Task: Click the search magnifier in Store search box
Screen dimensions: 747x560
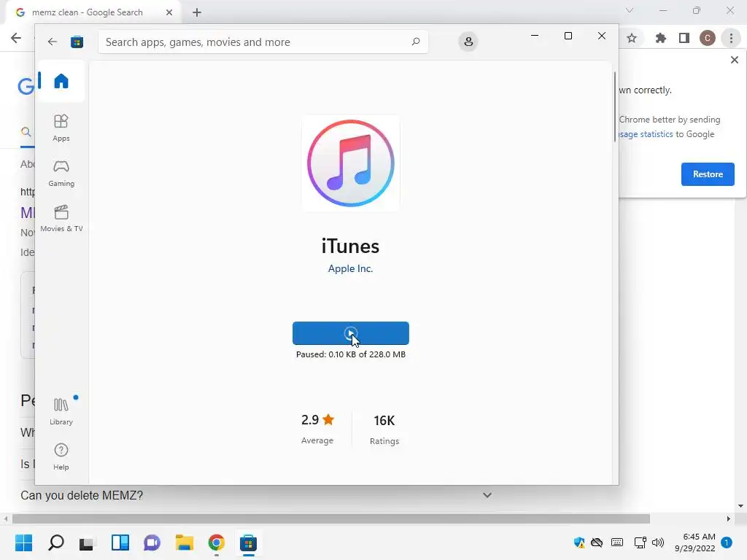Action: point(415,42)
